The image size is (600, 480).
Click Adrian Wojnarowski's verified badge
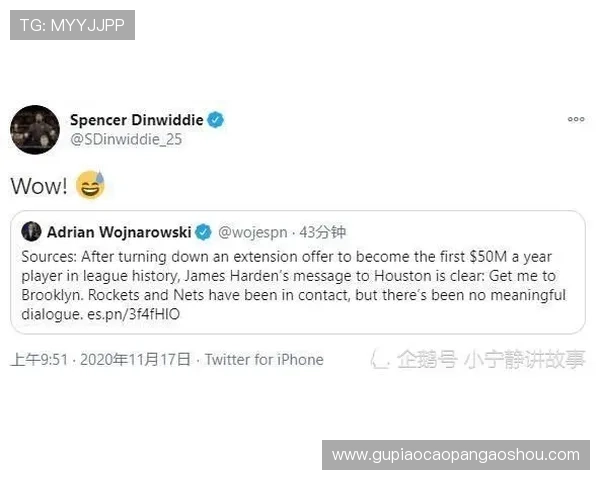point(203,232)
